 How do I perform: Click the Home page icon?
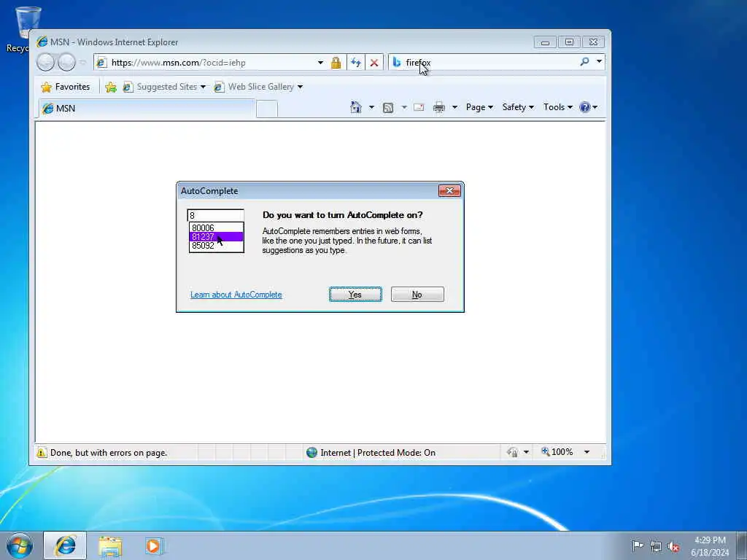click(x=356, y=107)
